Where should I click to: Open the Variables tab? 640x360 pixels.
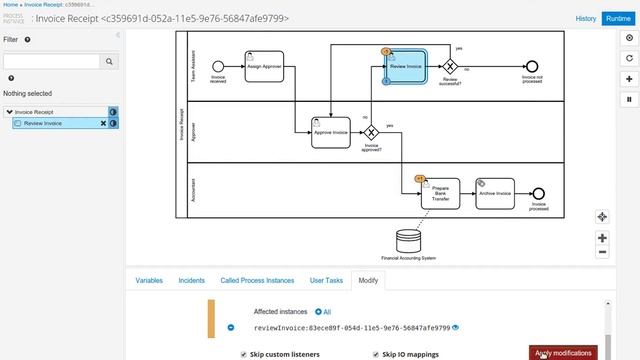tap(149, 280)
